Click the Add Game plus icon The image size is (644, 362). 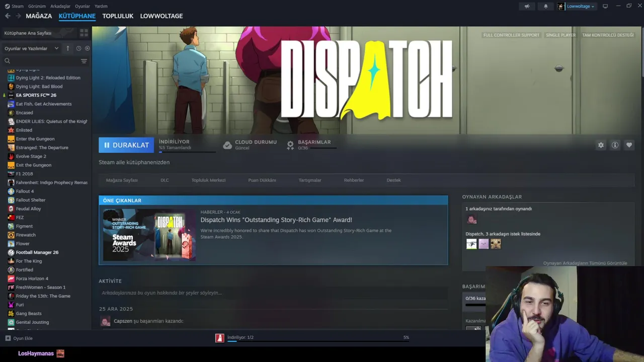click(x=8, y=338)
